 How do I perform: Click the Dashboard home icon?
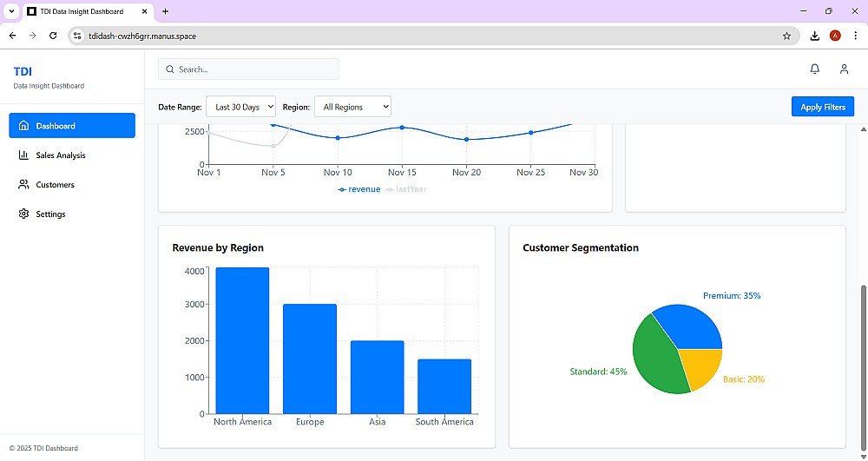[23, 126]
